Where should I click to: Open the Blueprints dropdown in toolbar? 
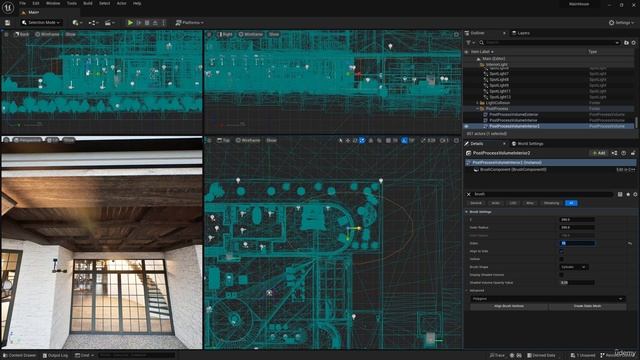pos(93,23)
